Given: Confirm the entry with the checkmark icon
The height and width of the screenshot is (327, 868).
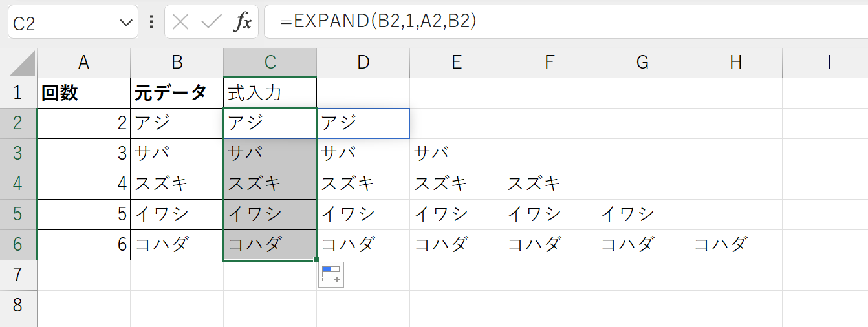Looking at the screenshot, I should click(x=212, y=23).
